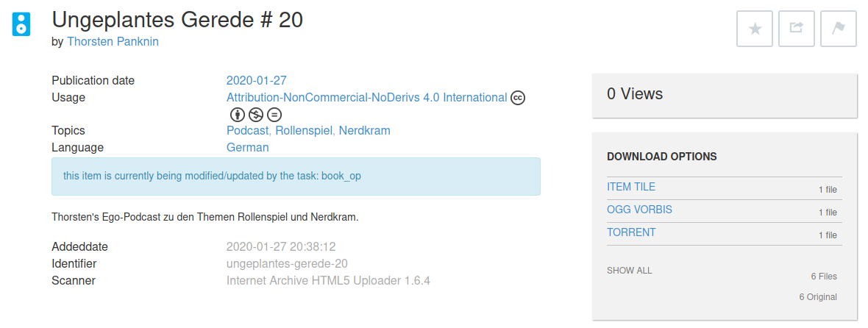Expand SHOW ALL download files
The image size is (868, 328).
(x=630, y=271)
